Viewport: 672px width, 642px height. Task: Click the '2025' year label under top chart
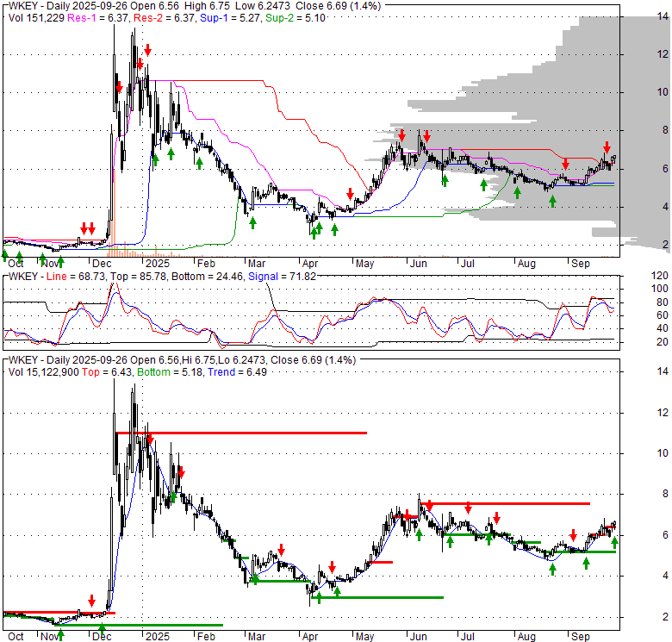(158, 264)
